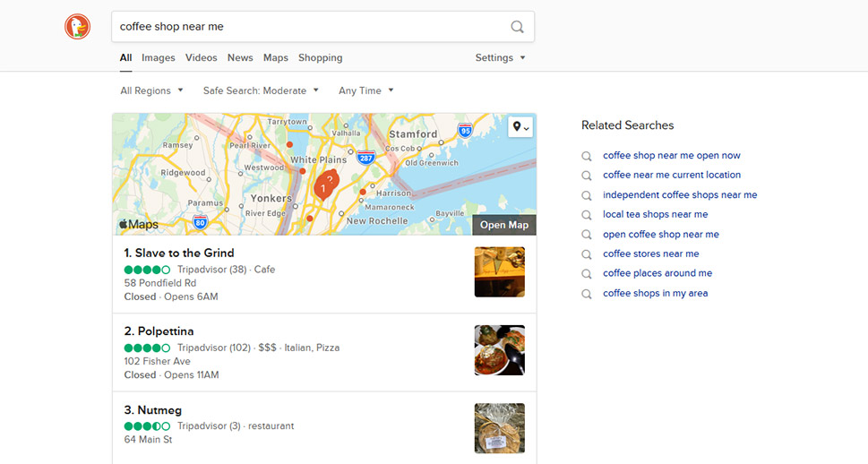This screenshot has width=868, height=464.
Task: Open 'independent coffee shops near me' search
Action: tap(680, 195)
